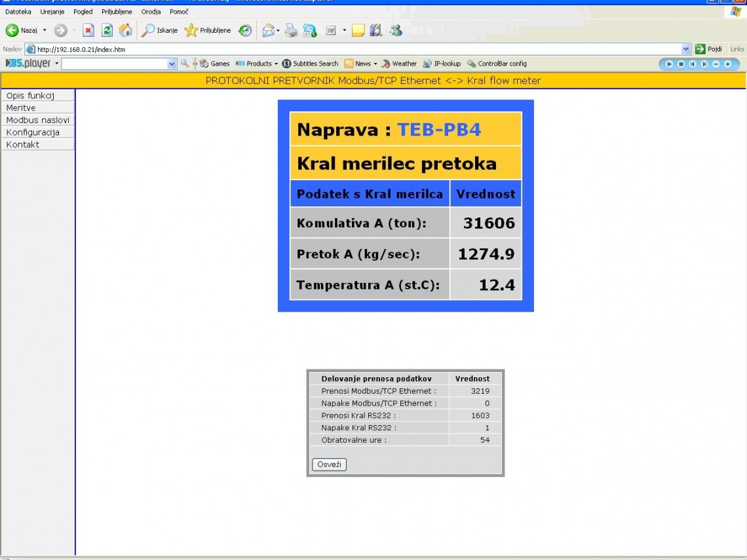Open ControlBar config in BS.Player toolbar
This screenshot has width=747, height=560.
[497, 64]
